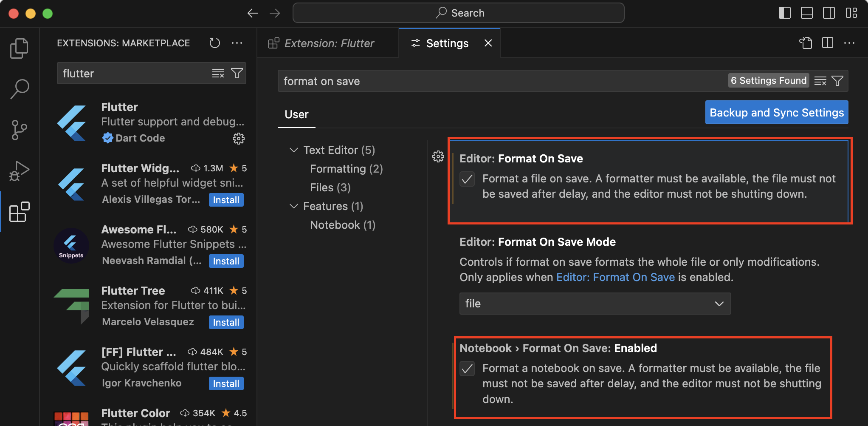868x426 pixels.
Task: Open Settings JSON file icon
Action: click(806, 43)
